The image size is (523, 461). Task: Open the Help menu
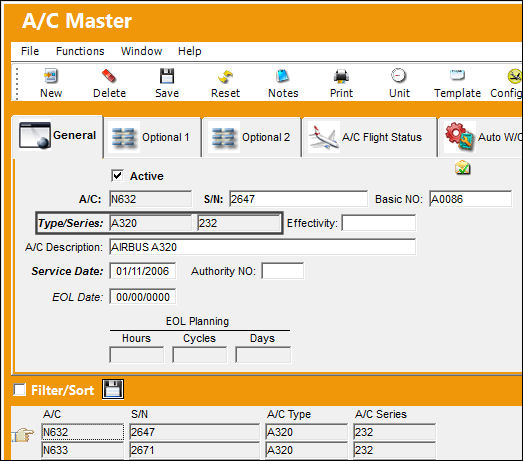(189, 51)
